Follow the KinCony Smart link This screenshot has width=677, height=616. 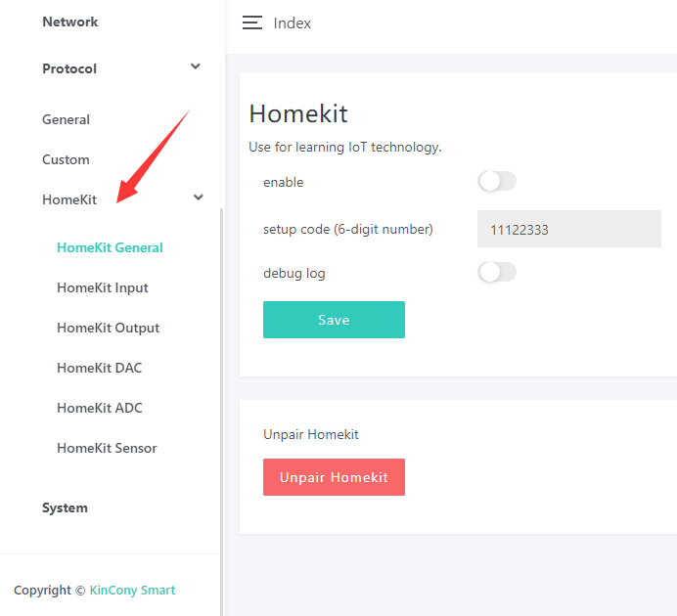click(132, 590)
